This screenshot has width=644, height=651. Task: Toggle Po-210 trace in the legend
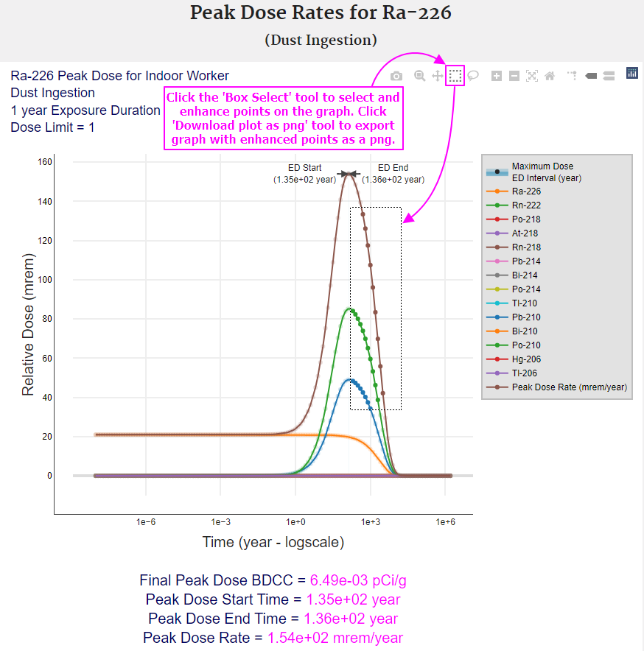click(526, 345)
